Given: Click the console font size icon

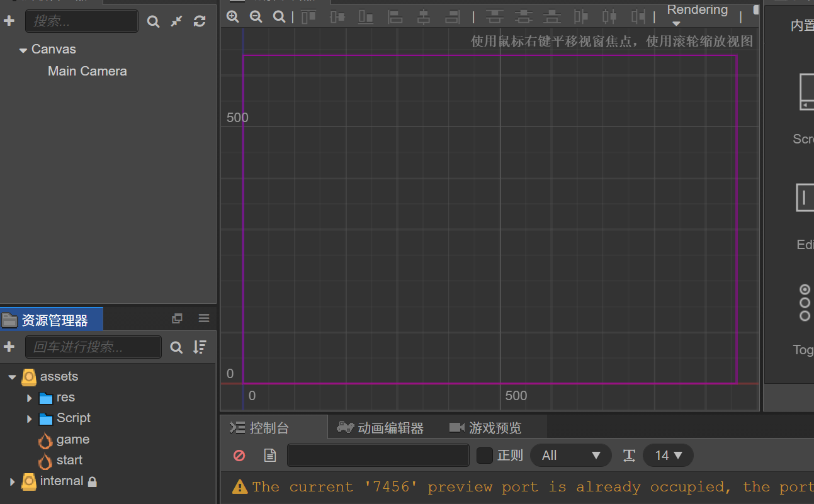Looking at the screenshot, I should (629, 456).
